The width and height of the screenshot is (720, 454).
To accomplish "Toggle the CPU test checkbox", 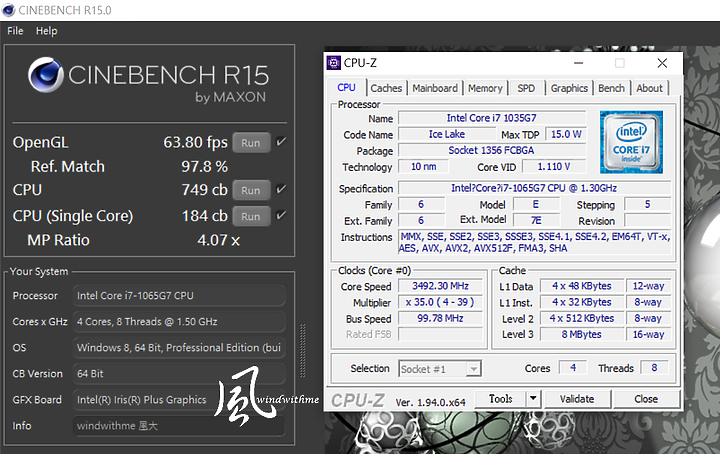I will coord(281,189).
